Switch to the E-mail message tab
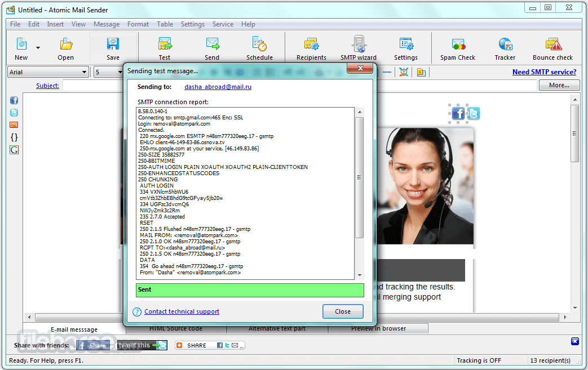The width and height of the screenshot is (588, 370). pos(74,329)
